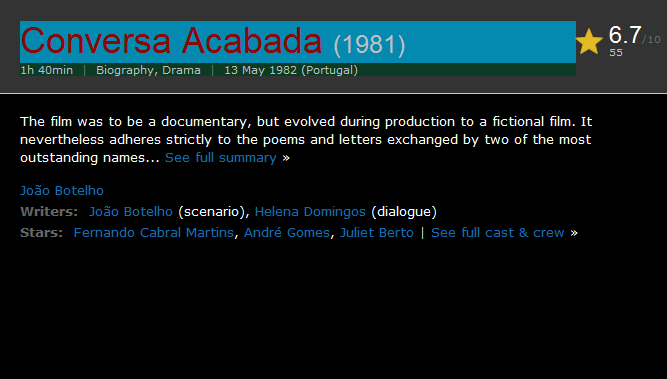Image resolution: width=667 pixels, height=379 pixels.
Task: Click the 55 ratings count
Action: point(616,52)
